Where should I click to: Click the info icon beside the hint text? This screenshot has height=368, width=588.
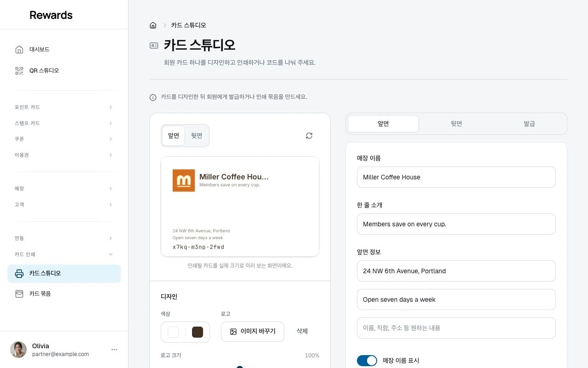pyautogui.click(x=153, y=98)
